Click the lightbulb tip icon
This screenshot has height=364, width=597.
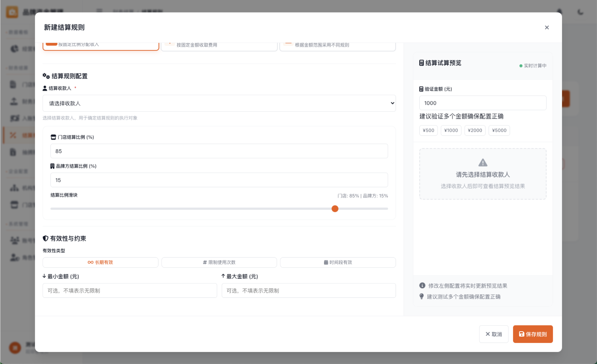[x=422, y=296]
